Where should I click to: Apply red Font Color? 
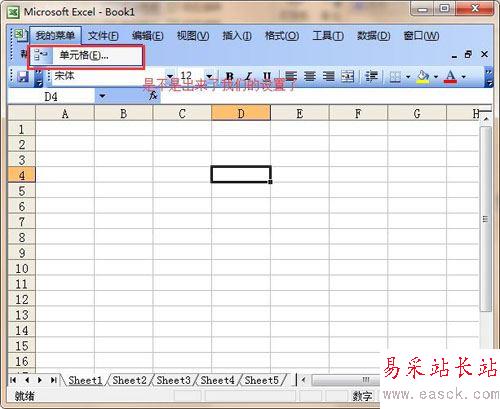click(451, 77)
